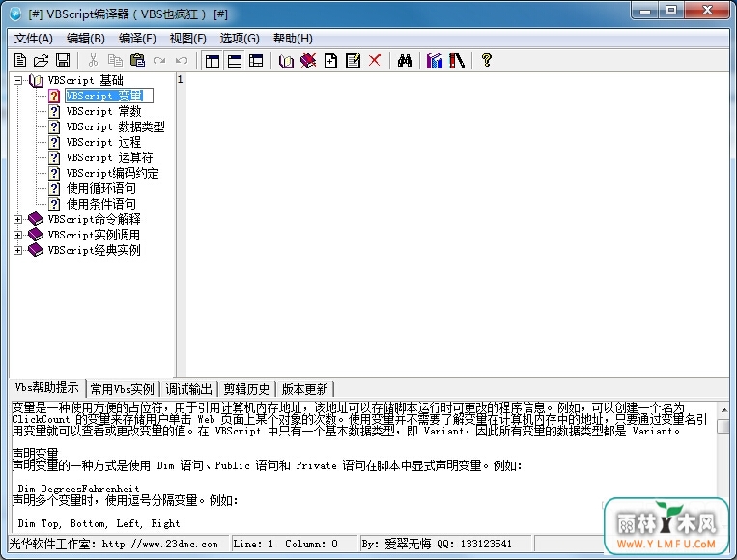The width and height of the screenshot is (737, 560).
Task: Click the binoculars find icon
Action: click(x=405, y=60)
